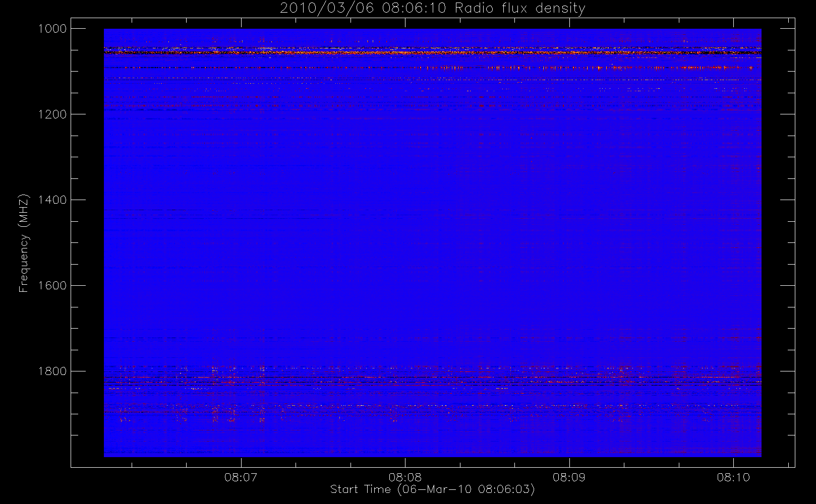Click the 1400 frequency tick label
Viewport: 816px width, 504px height.
coord(52,200)
